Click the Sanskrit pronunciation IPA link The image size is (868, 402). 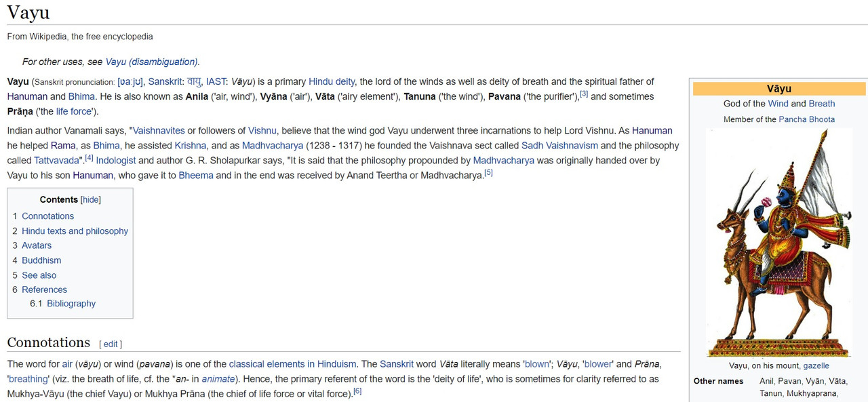130,81
